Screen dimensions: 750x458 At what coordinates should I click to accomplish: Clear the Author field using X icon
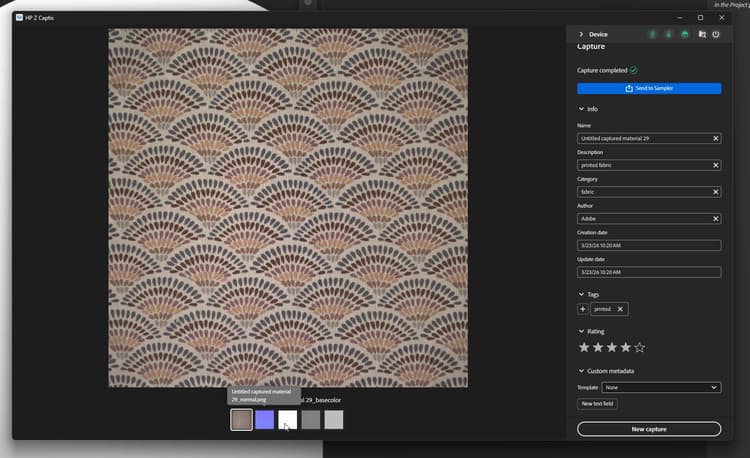[x=716, y=218]
